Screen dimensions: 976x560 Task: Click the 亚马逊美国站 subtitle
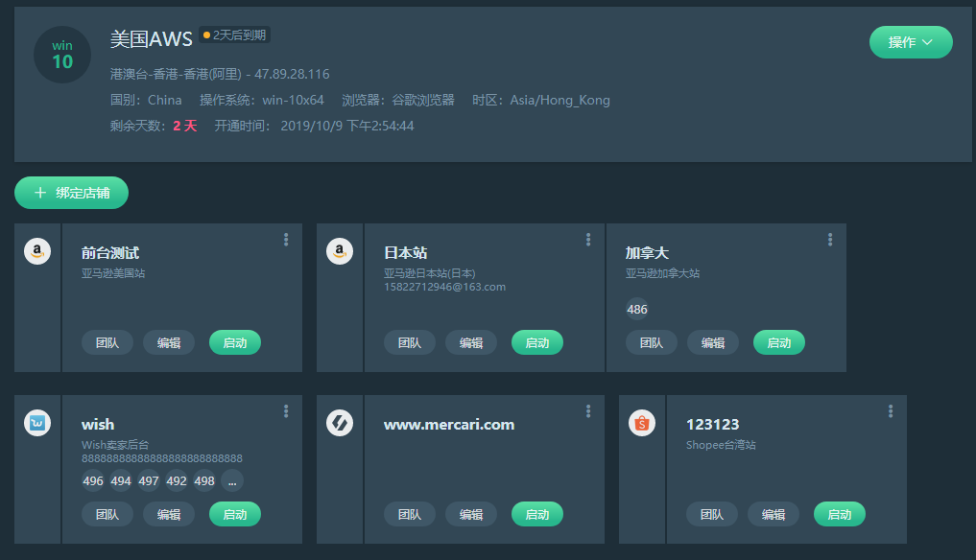point(113,273)
